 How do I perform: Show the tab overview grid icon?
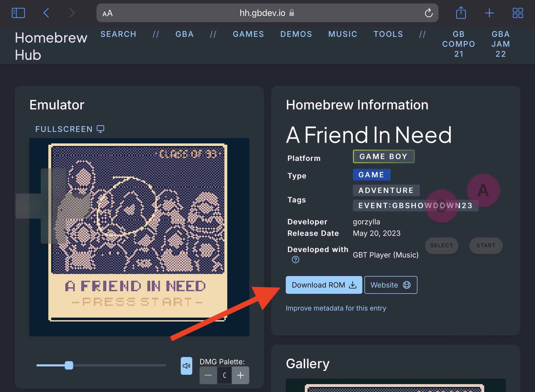517,13
